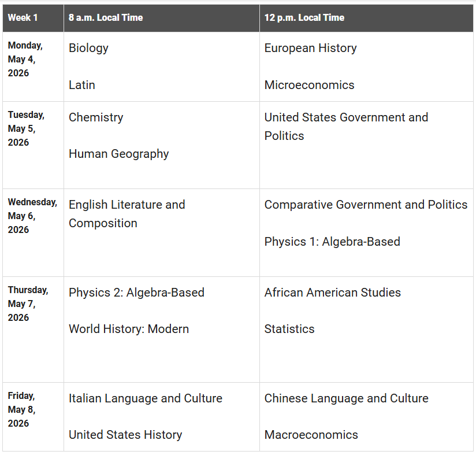Open Chinese Language and Culture
Screen dimensions: 476x455
(346, 398)
